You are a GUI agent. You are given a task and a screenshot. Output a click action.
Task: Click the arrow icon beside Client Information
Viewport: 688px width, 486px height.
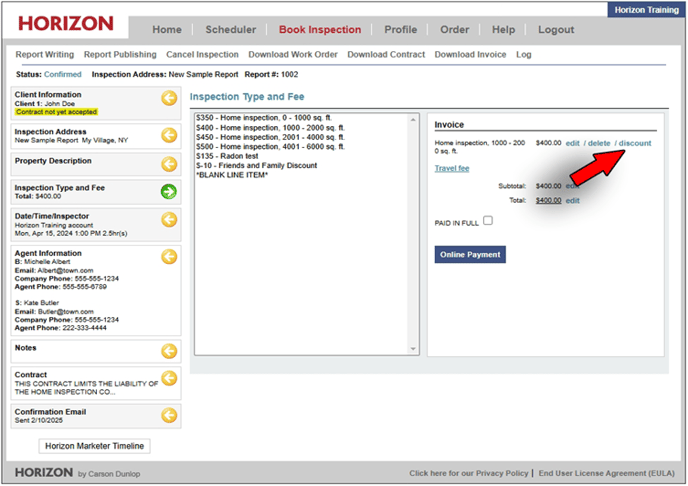point(169,98)
